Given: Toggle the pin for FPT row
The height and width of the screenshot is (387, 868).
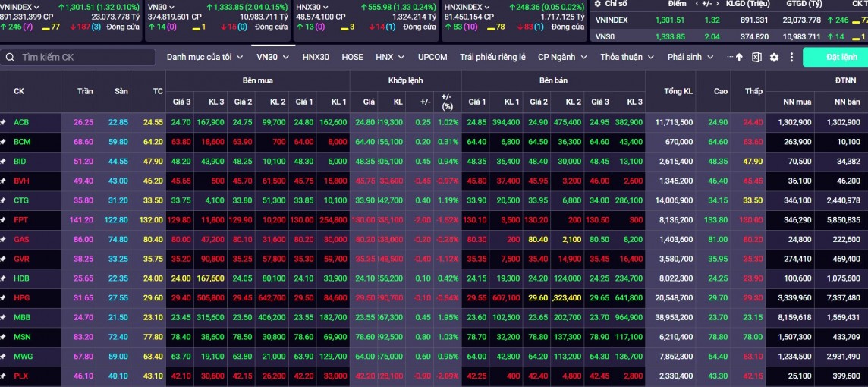Looking at the screenshot, I should 3,220.
